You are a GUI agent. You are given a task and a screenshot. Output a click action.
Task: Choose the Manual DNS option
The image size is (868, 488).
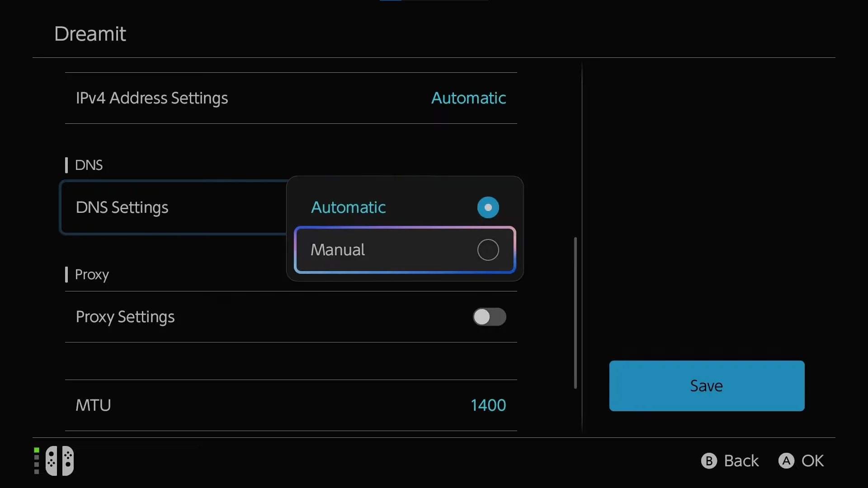click(x=405, y=250)
